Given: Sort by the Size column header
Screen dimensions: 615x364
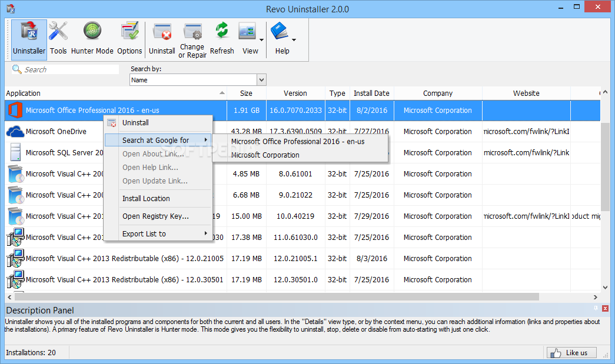Looking at the screenshot, I should pyautogui.click(x=247, y=93).
